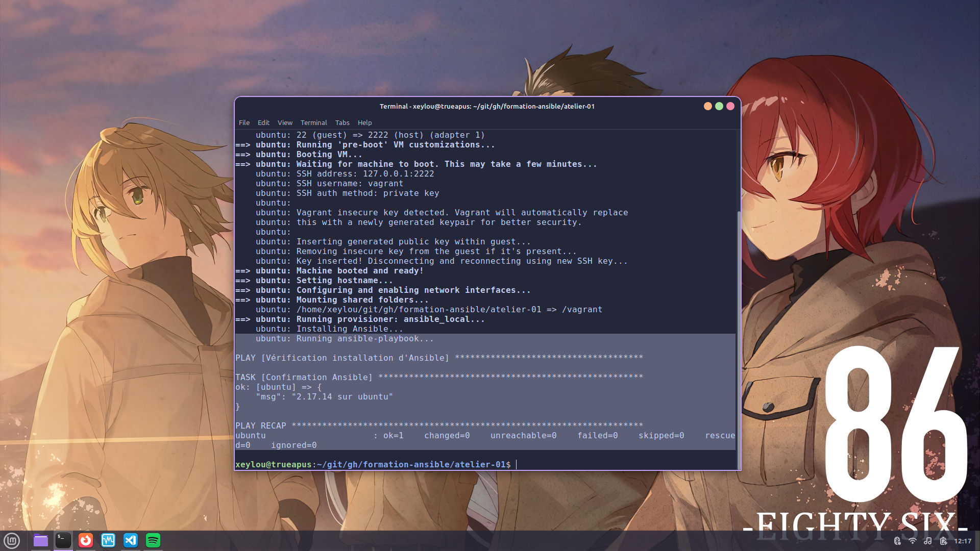Screen dimensions: 980x551
Task: Click 'Vagrant insecure key detected' line
Action: point(442,212)
